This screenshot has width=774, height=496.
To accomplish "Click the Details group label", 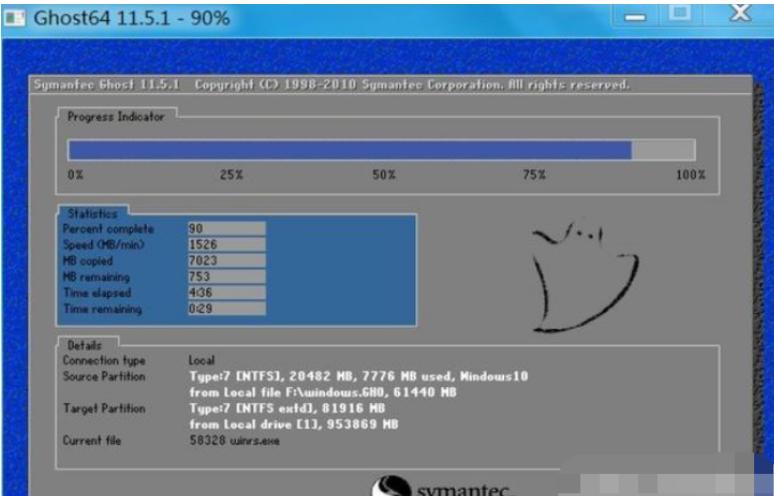I will click(x=85, y=345).
